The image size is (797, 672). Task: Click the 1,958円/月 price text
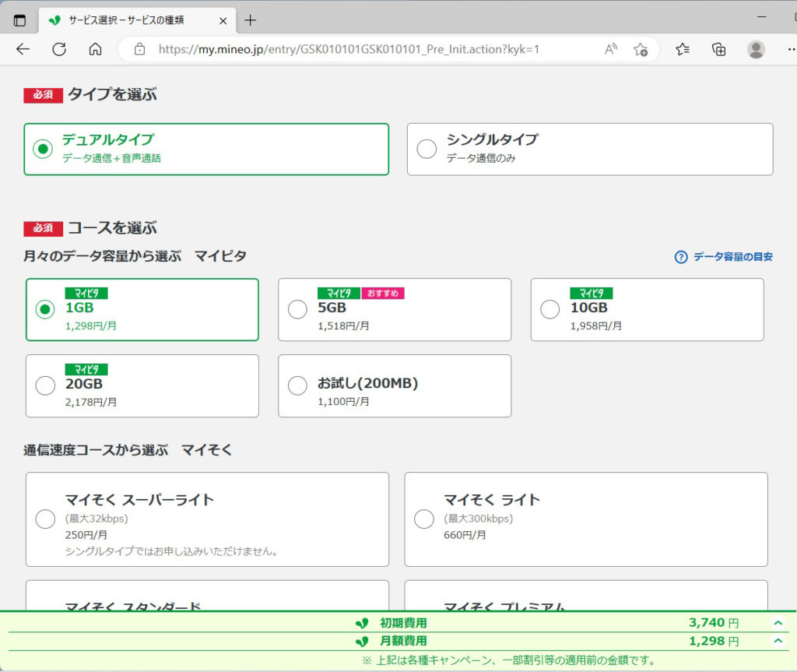pos(595,326)
